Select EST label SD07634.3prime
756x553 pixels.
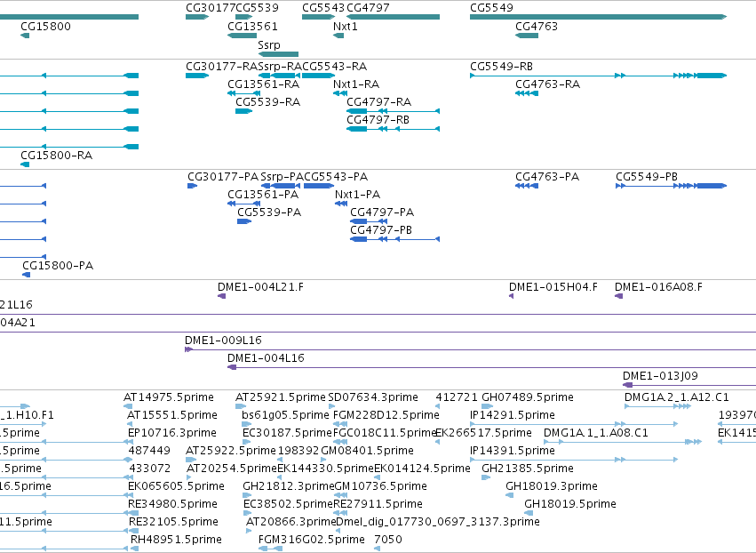pos(373,397)
